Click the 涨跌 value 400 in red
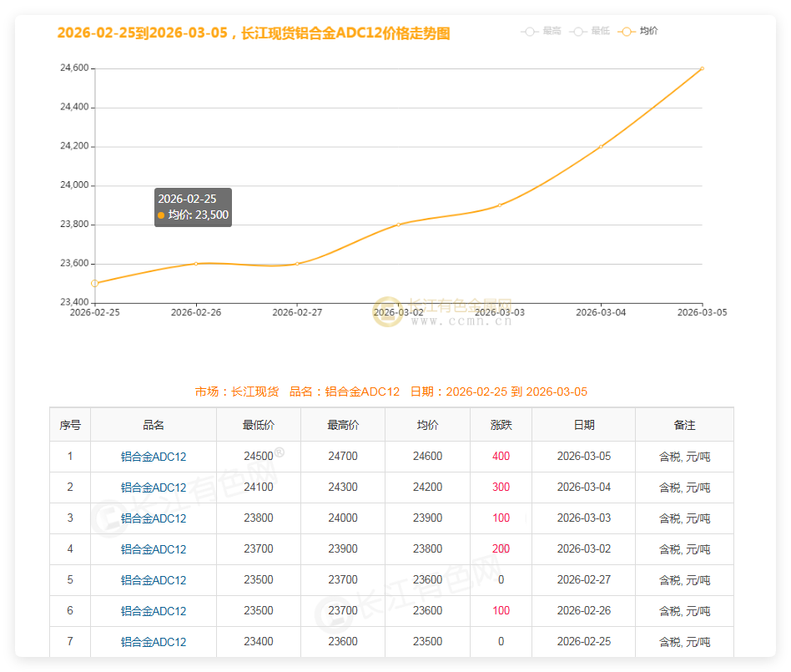 coord(501,456)
